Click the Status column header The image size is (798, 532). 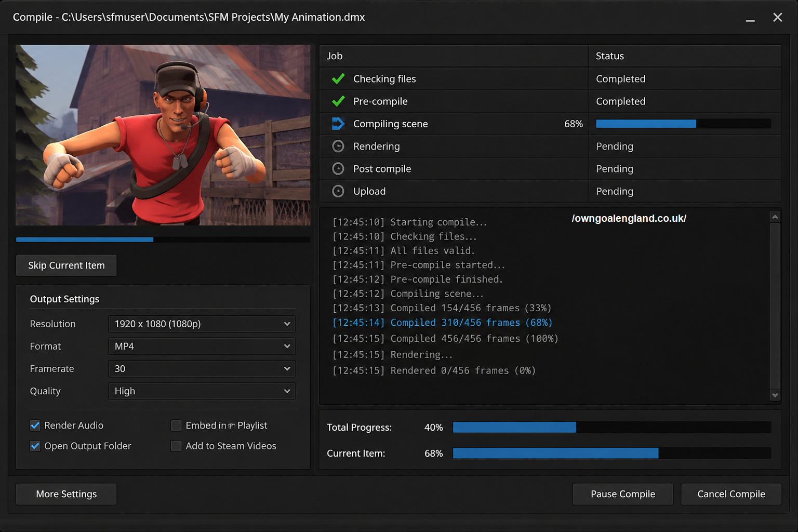click(x=685, y=56)
